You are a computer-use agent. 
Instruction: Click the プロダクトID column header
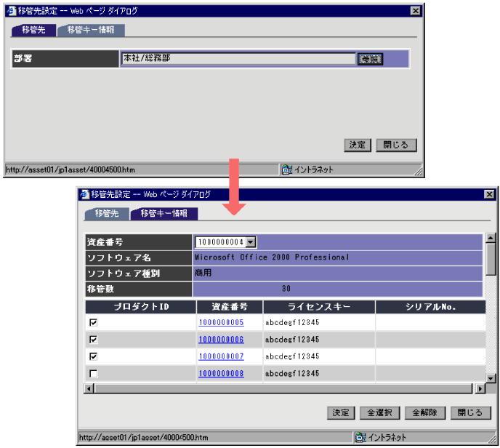click(141, 307)
